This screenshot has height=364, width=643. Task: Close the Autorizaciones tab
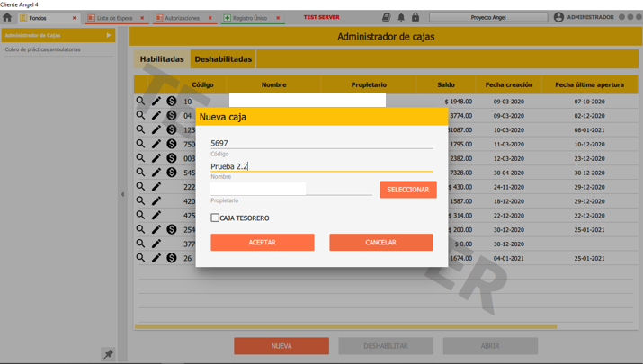coord(210,18)
